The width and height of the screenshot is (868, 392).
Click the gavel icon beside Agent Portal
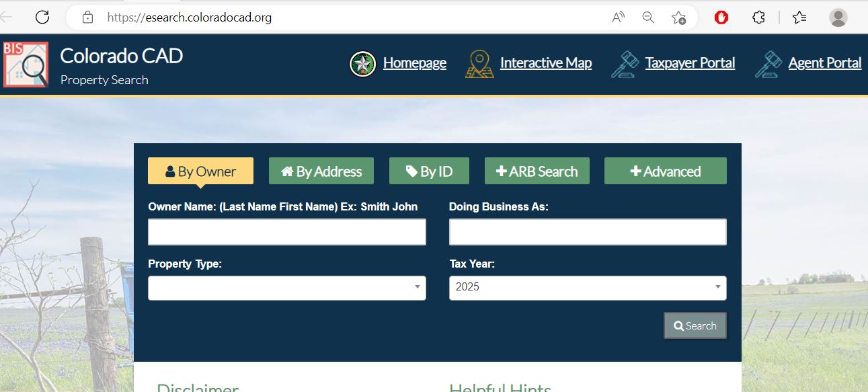pyautogui.click(x=768, y=65)
